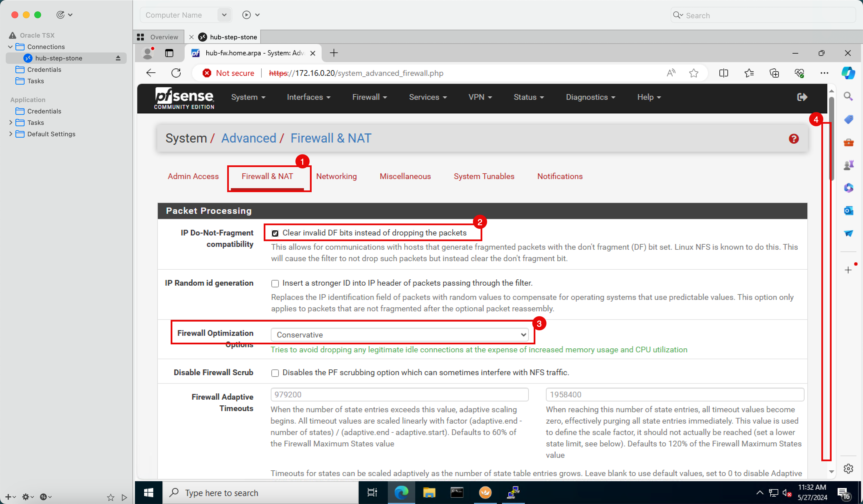
Task: Click the browser refresh icon
Action: 176,73
